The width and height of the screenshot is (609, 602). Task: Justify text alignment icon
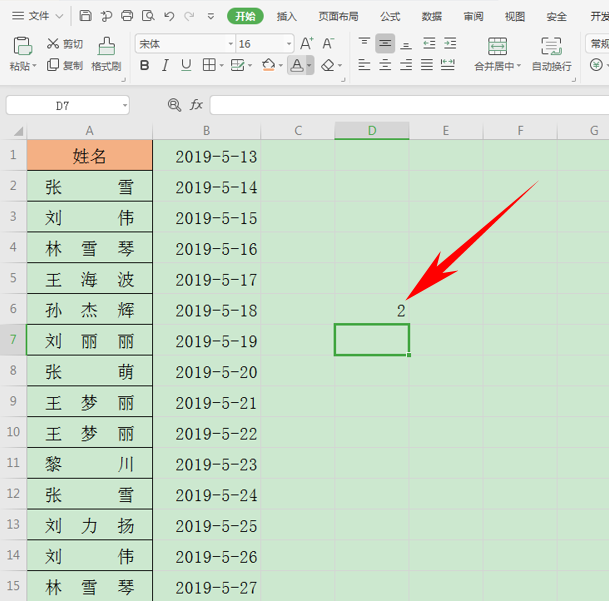coord(427,64)
